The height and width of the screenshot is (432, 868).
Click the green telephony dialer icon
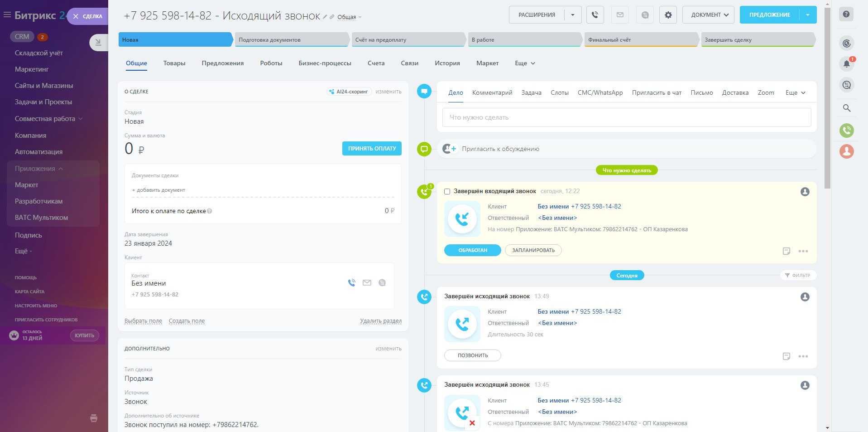846,131
